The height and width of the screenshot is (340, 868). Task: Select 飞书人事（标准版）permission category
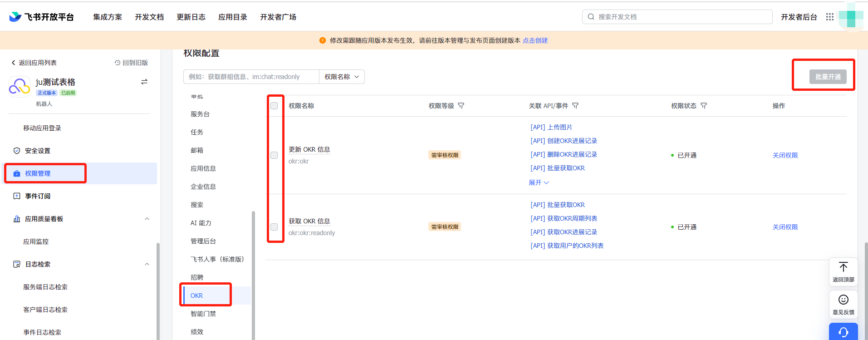click(217, 259)
